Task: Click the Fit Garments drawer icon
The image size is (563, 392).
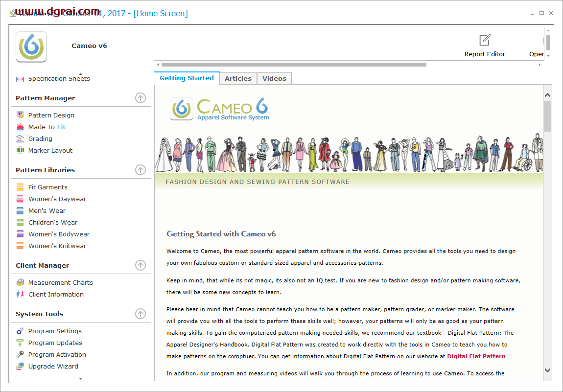Action: point(20,187)
